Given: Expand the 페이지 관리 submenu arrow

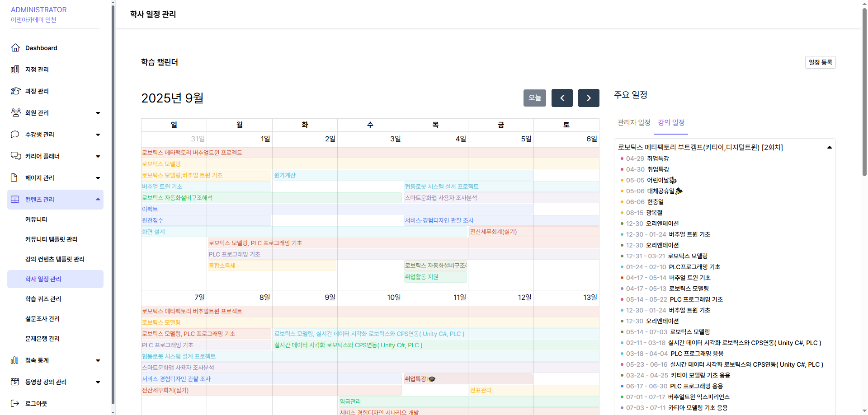Looking at the screenshot, I should 98,178.
